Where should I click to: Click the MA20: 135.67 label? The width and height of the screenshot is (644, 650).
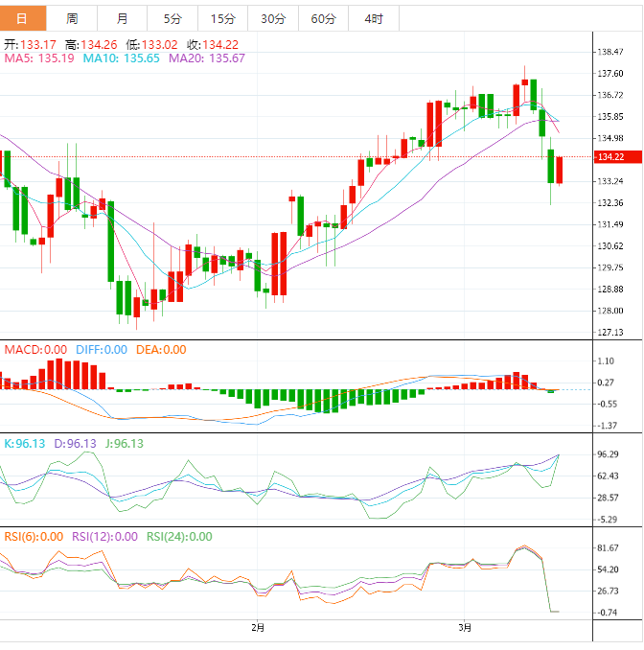[207, 58]
